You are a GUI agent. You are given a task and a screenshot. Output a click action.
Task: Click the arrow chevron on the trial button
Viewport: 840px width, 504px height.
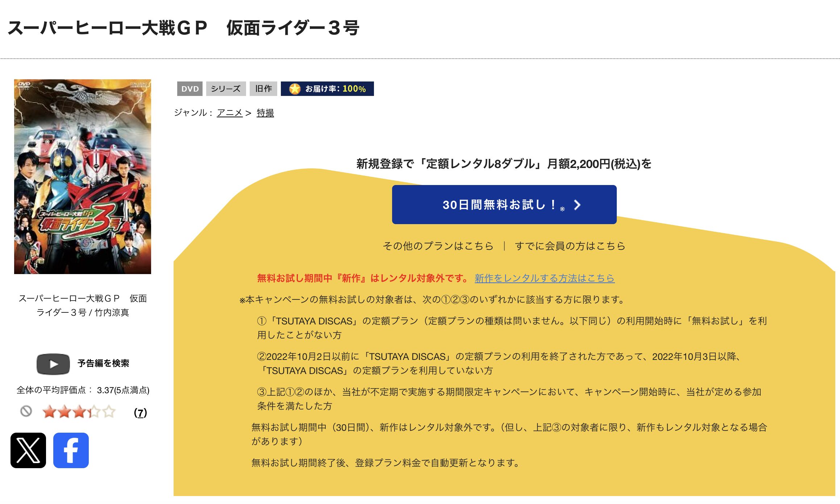coord(577,205)
